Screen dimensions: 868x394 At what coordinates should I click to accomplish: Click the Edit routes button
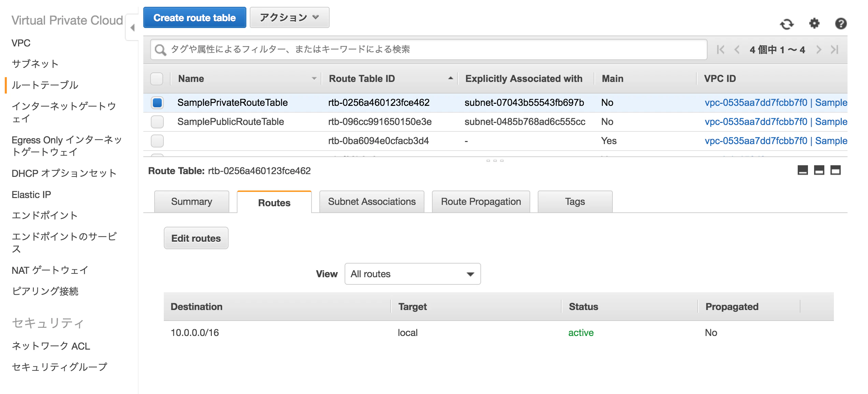[x=196, y=238]
